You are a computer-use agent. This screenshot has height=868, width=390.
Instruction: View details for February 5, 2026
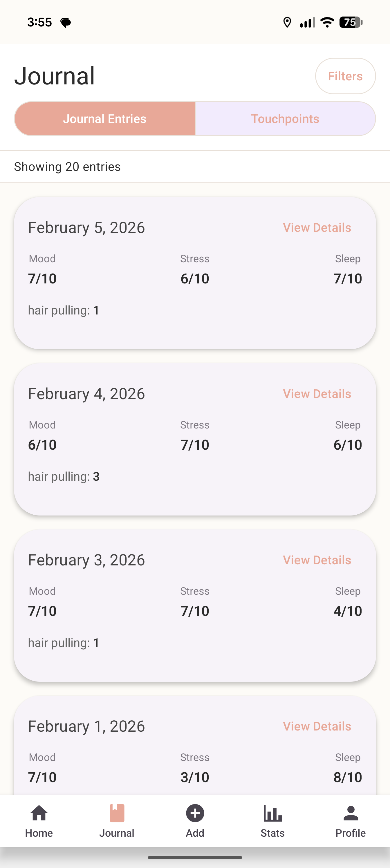[317, 228]
